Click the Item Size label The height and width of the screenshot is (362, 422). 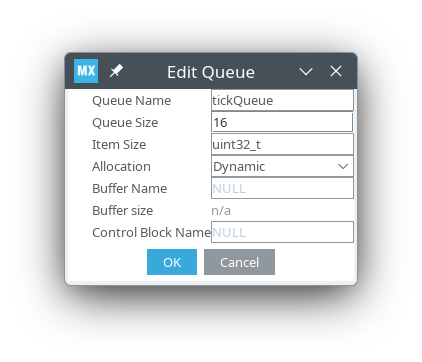coord(119,145)
